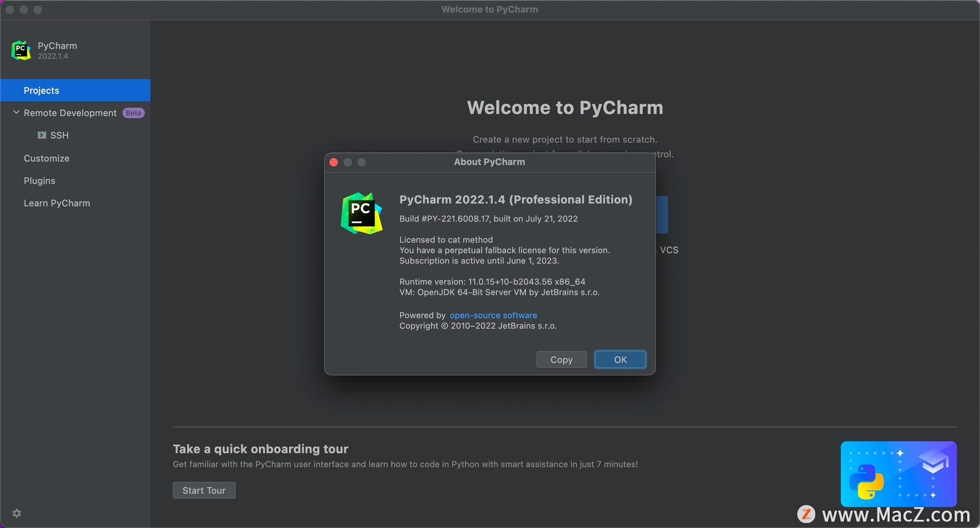Click the PyCharm logo in the sidebar header
Viewport: 980px width, 528px height.
[x=21, y=51]
